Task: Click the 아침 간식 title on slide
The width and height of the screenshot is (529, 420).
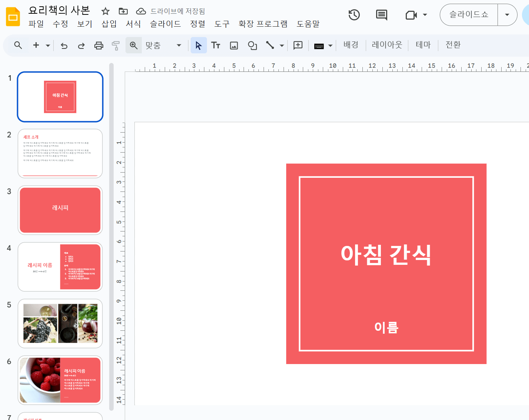Action: [x=386, y=255]
